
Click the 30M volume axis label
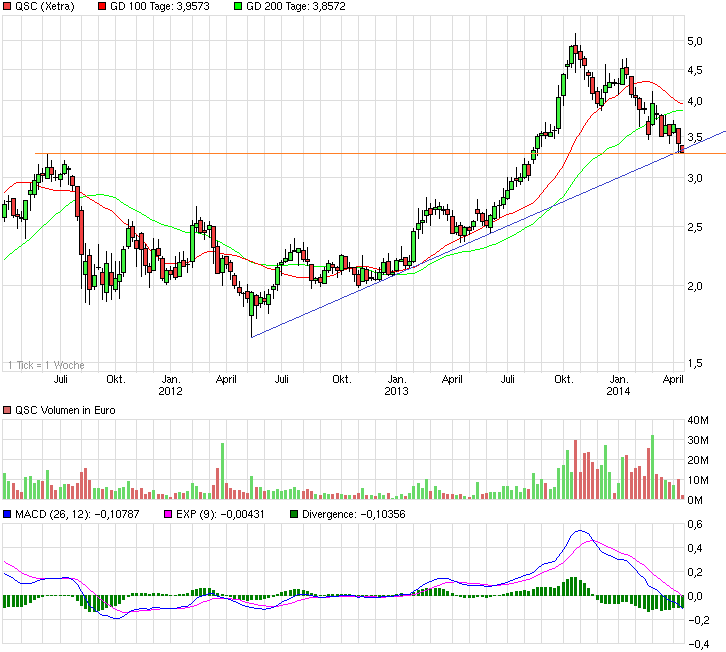coord(698,440)
